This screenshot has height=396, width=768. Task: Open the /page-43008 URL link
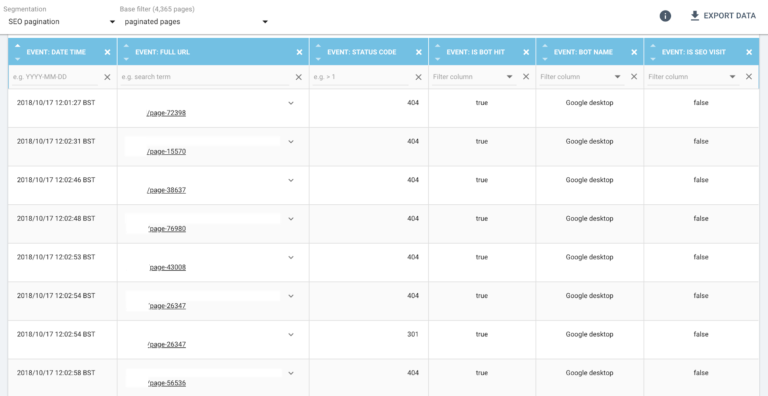point(168,268)
